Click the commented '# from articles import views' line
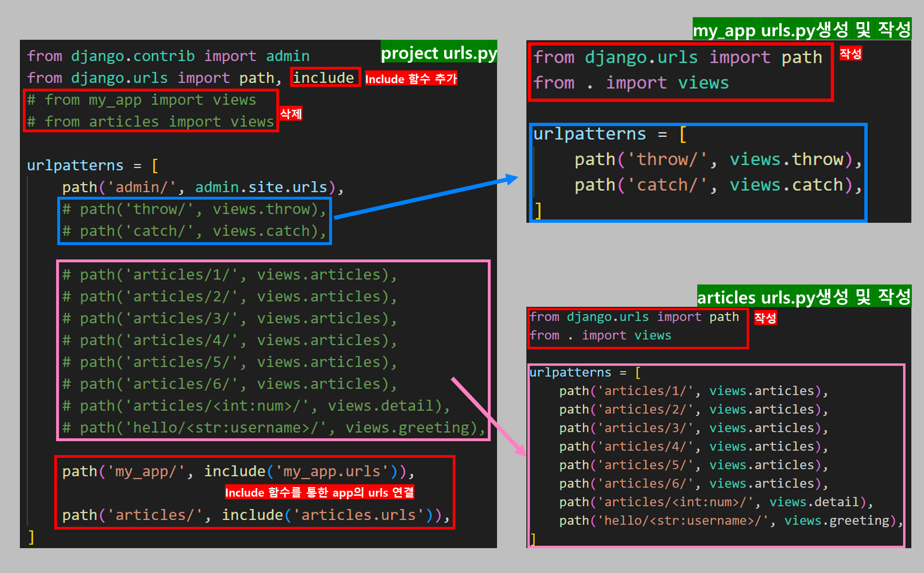924x573 pixels. tap(150, 122)
